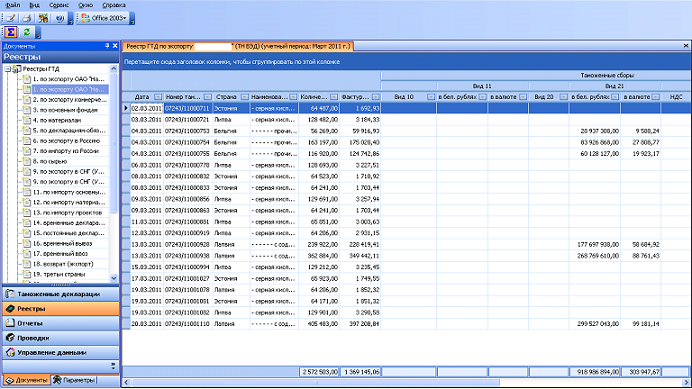The width and height of the screenshot is (692, 389).
Task: Open the Окно menu
Action: (85, 5)
